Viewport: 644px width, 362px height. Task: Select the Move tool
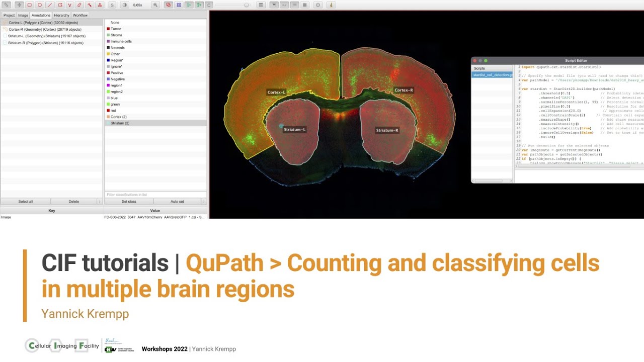tap(19, 5)
